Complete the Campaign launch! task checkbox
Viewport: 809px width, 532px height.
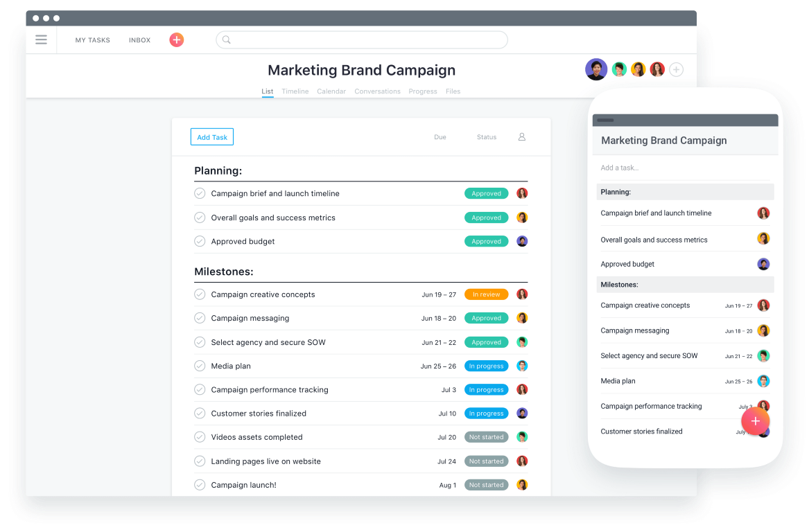point(200,485)
